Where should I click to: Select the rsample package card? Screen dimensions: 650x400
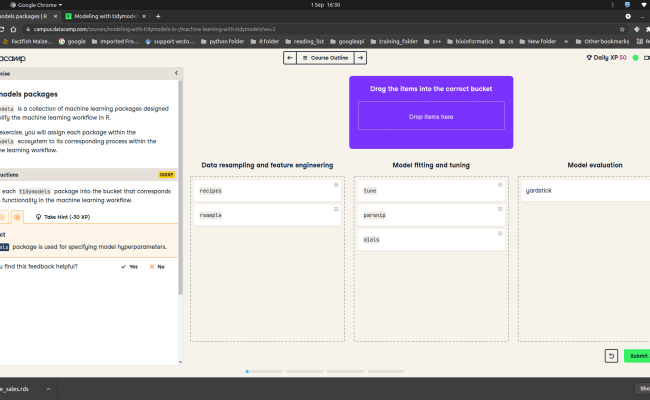pyautogui.click(x=267, y=215)
